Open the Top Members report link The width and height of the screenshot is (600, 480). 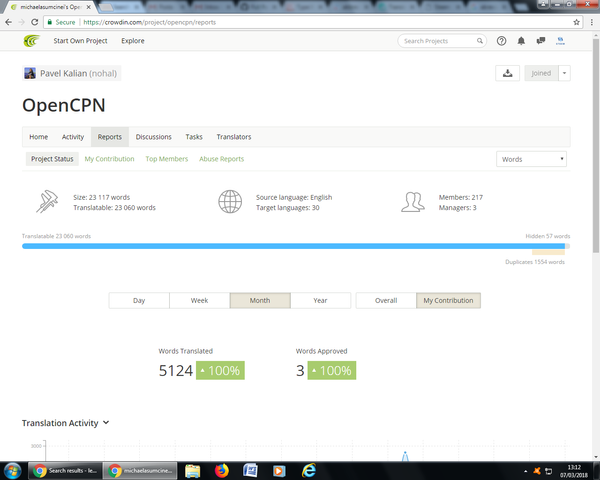pyautogui.click(x=167, y=159)
